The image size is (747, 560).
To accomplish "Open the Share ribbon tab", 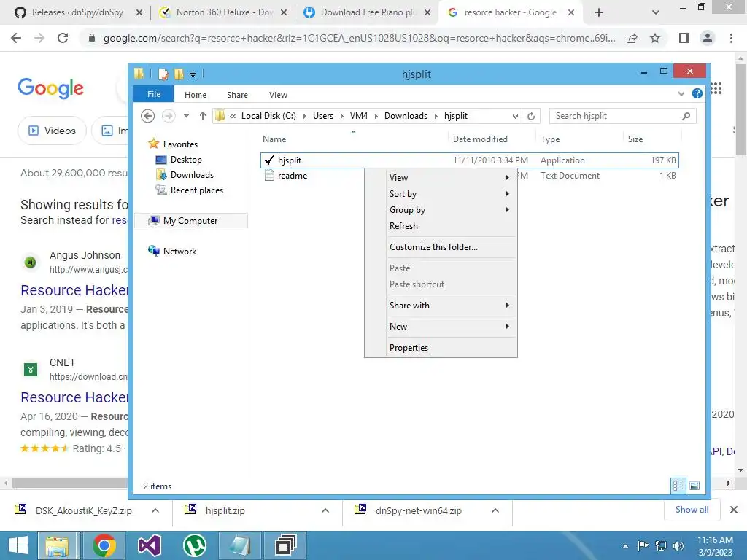I will [x=237, y=95].
